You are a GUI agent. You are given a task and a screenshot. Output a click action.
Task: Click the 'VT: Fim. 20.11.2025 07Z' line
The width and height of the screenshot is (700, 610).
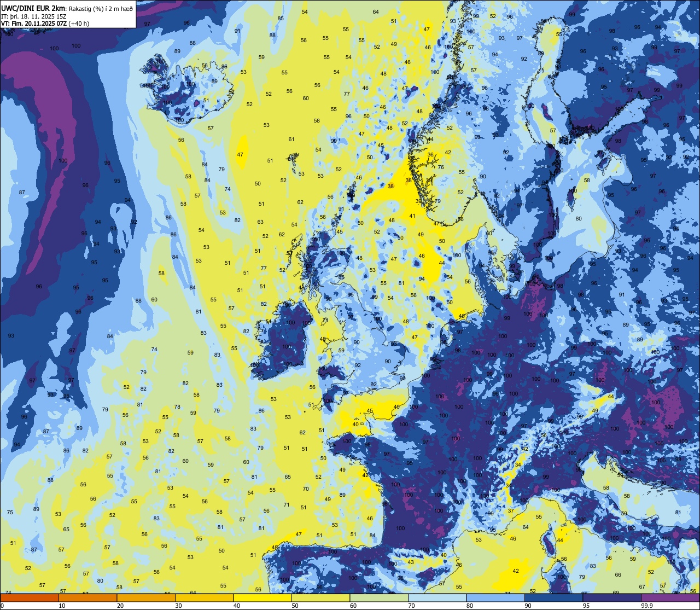[x=34, y=24]
